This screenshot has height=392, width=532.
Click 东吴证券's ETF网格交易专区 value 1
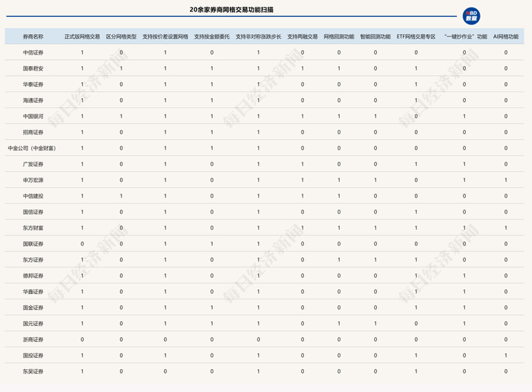[416, 371]
